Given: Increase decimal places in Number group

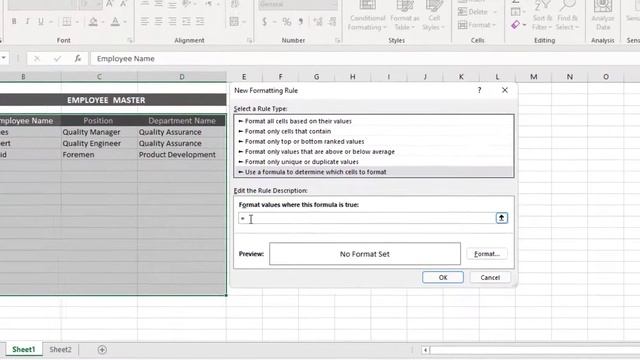Looking at the screenshot, I should (318, 21).
